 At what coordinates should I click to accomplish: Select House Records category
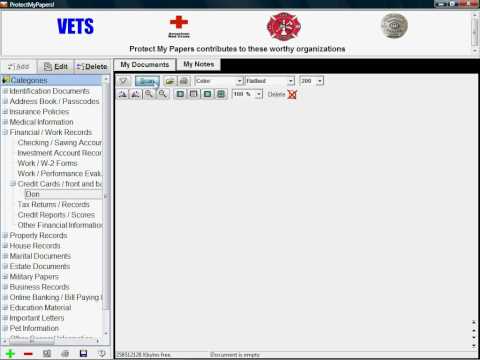coord(35,246)
